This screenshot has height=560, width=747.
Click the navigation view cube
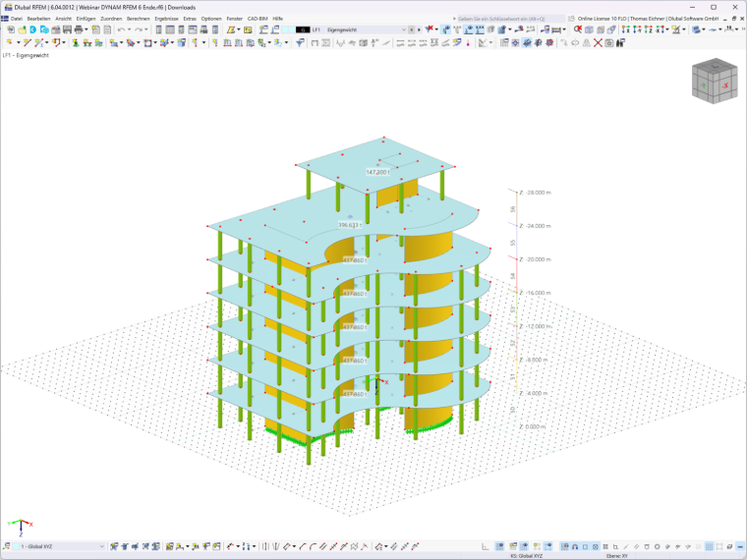pyautogui.click(x=715, y=81)
